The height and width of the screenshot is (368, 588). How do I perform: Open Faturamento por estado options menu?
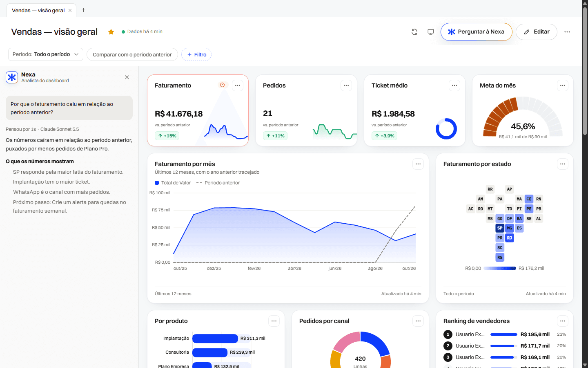point(563,164)
